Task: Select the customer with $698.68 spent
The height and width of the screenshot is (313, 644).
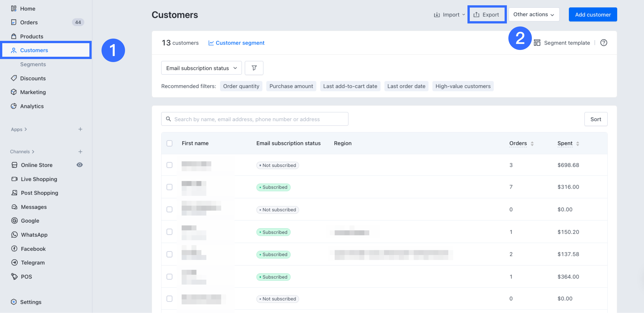Action: 169,165
